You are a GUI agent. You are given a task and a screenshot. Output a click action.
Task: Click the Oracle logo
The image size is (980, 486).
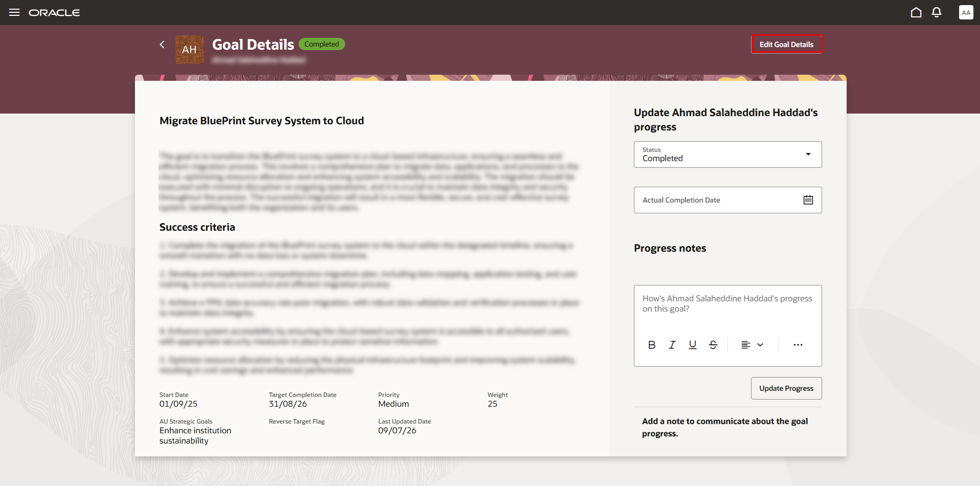(x=54, y=12)
